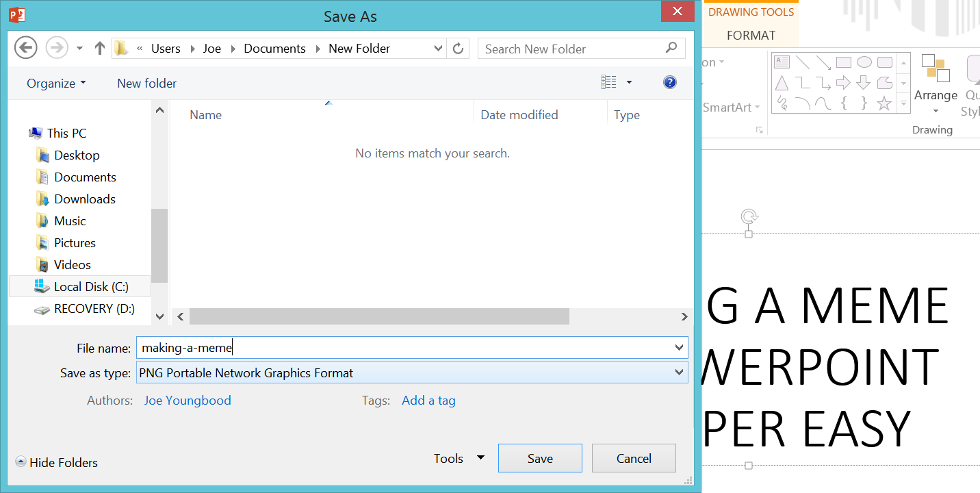The width and height of the screenshot is (980, 493).
Task: Select the Arc shape
Action: 803,103
